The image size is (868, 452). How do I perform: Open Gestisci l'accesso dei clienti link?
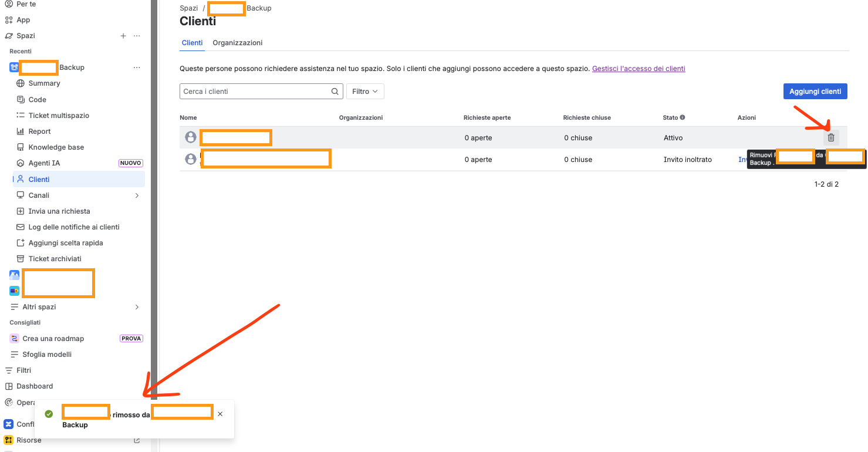[639, 69]
